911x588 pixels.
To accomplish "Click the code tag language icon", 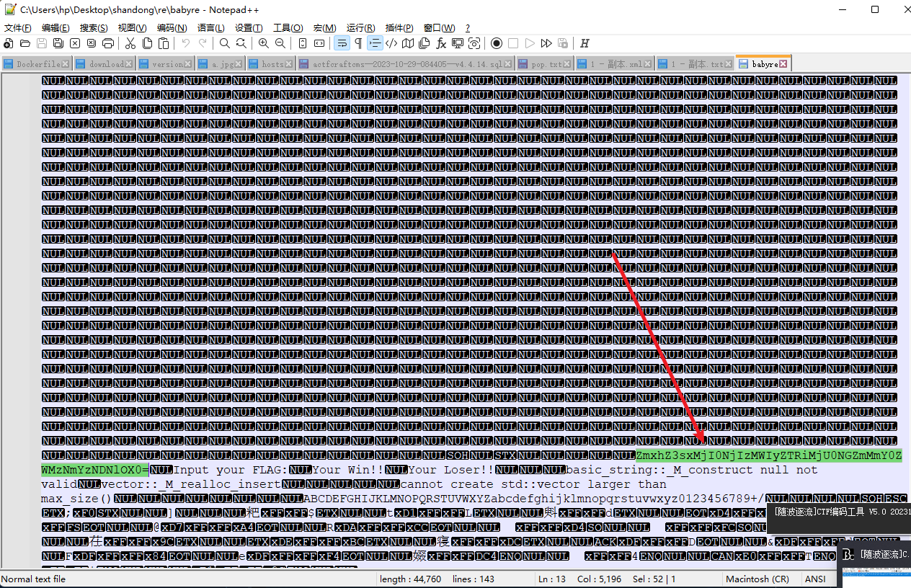I will (x=391, y=43).
